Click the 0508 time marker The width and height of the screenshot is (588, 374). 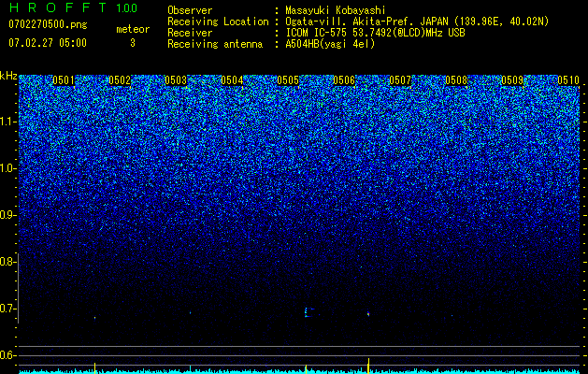pyautogui.click(x=456, y=80)
